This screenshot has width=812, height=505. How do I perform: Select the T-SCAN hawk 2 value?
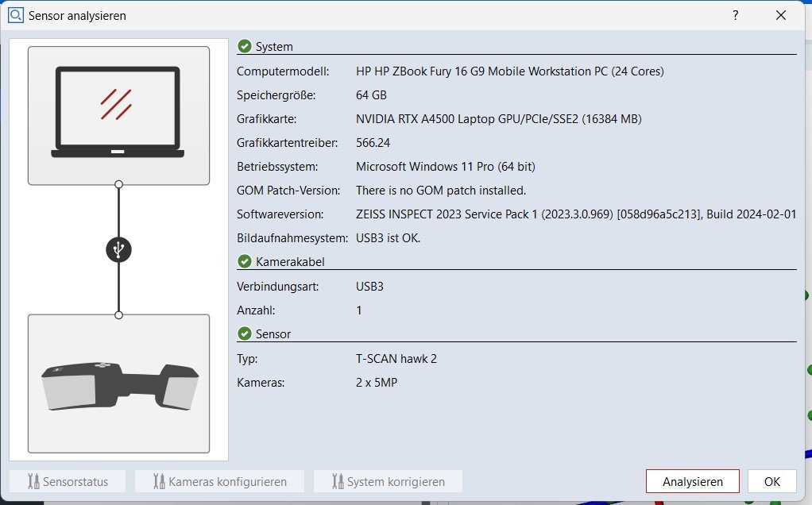pos(396,359)
